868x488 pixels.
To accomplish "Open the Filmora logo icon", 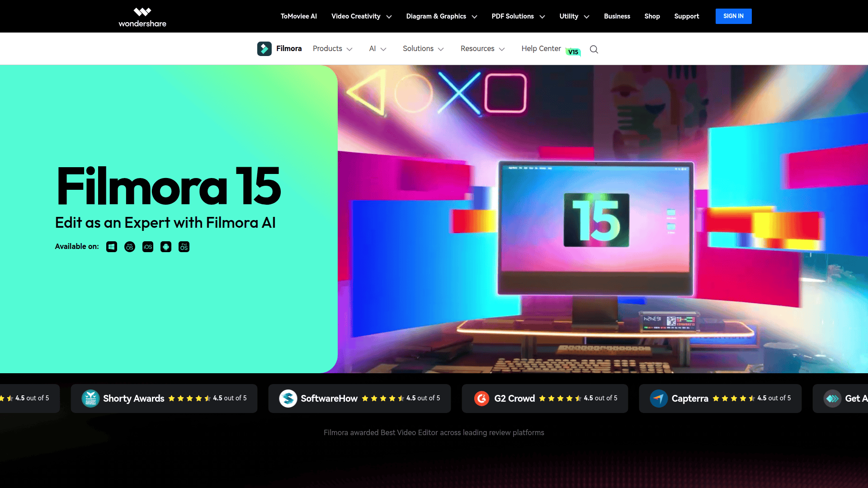I will [x=264, y=49].
